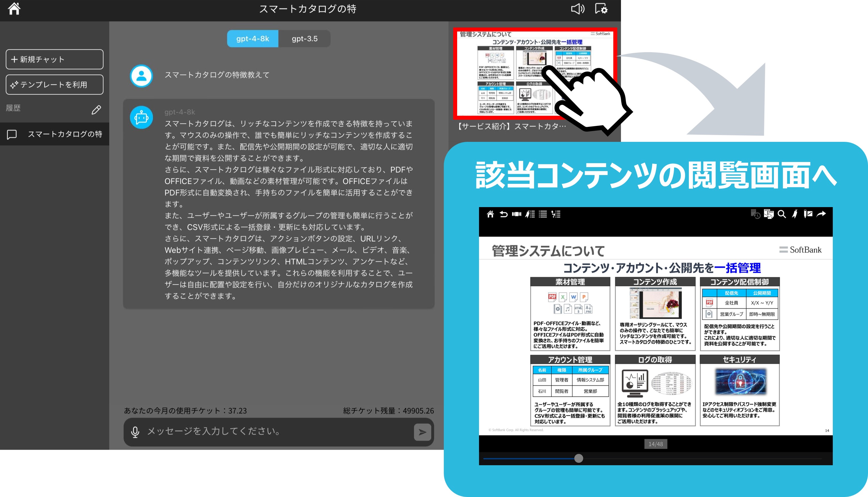Image resolution: width=868 pixels, height=497 pixels.
Task: Switch model to gpt-3.5
Action: click(304, 39)
